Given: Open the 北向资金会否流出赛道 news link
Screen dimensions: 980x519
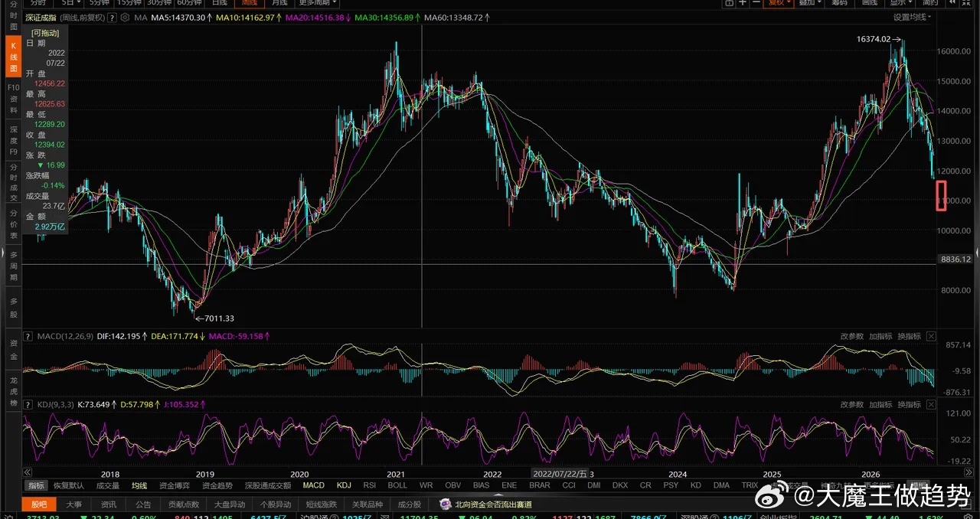Looking at the screenshot, I should click(x=493, y=504).
